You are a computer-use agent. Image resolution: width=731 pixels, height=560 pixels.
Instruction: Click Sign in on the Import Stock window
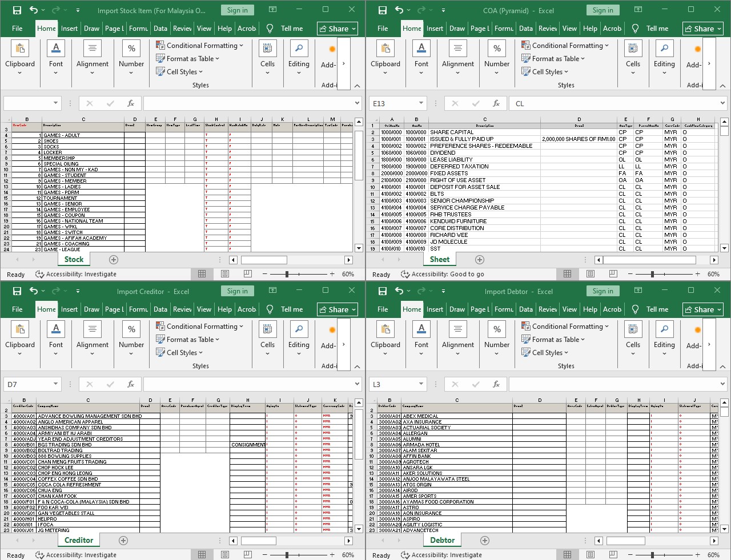click(x=238, y=10)
